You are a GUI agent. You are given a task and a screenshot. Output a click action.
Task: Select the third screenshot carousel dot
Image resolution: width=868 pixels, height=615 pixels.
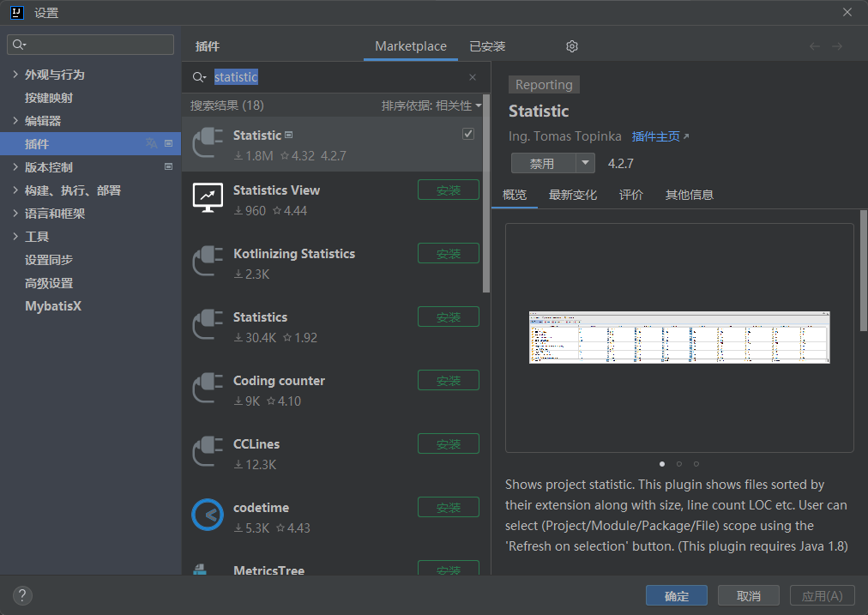696,464
